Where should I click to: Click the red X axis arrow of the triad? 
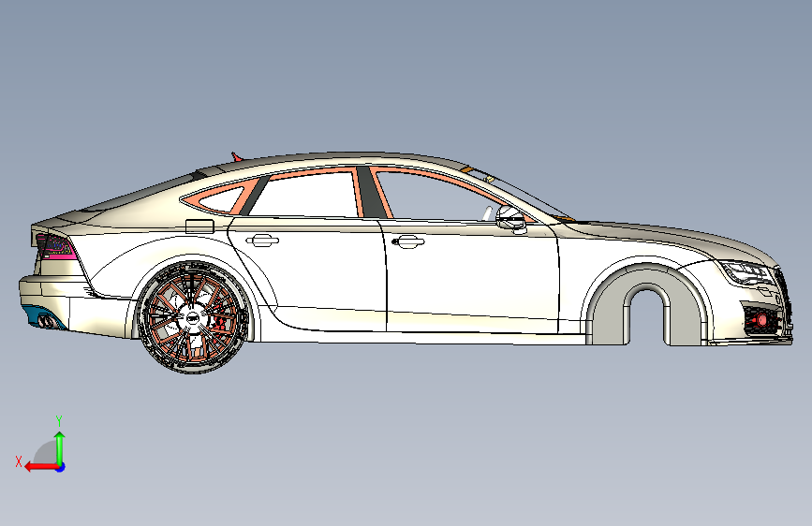pos(40,467)
